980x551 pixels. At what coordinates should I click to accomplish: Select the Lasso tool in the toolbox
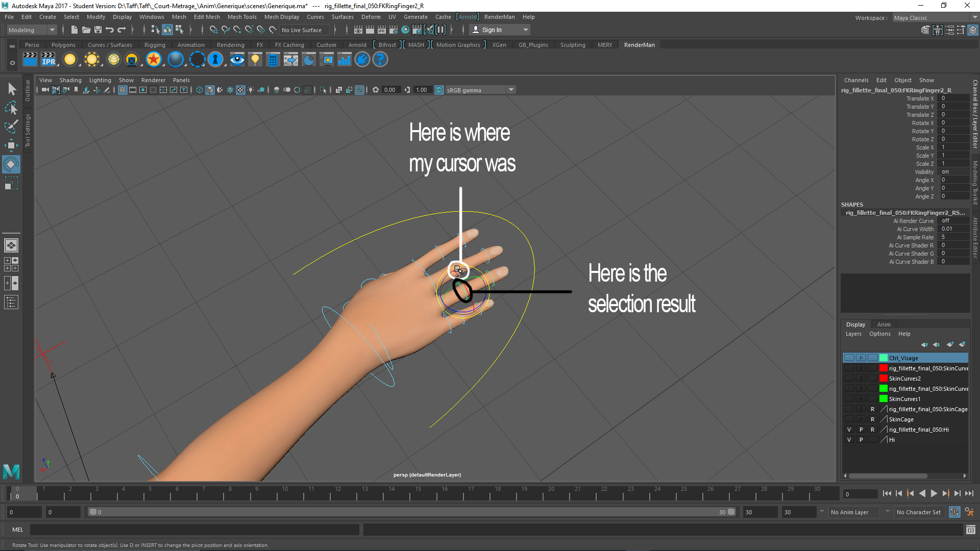tap(11, 108)
